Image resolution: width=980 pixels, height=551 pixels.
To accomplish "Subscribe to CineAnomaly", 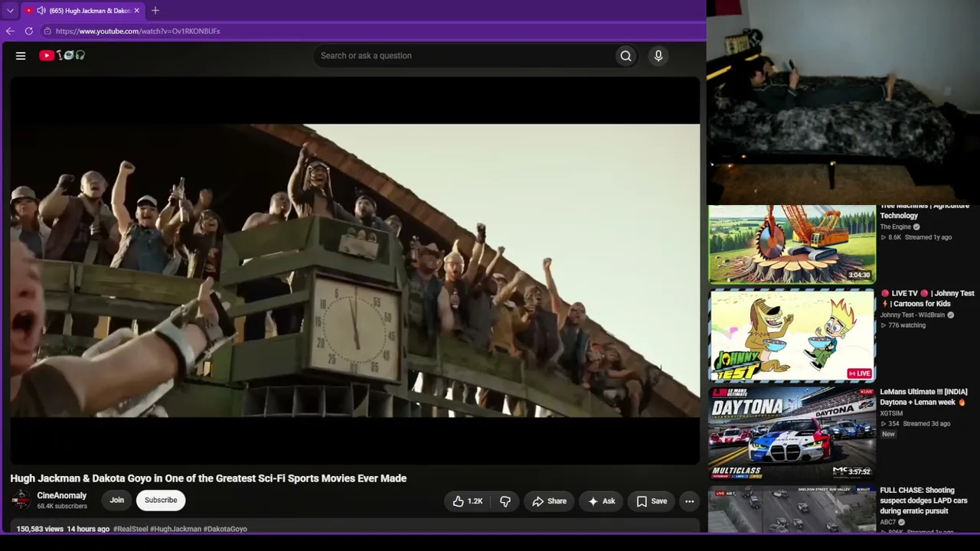I will tap(161, 500).
